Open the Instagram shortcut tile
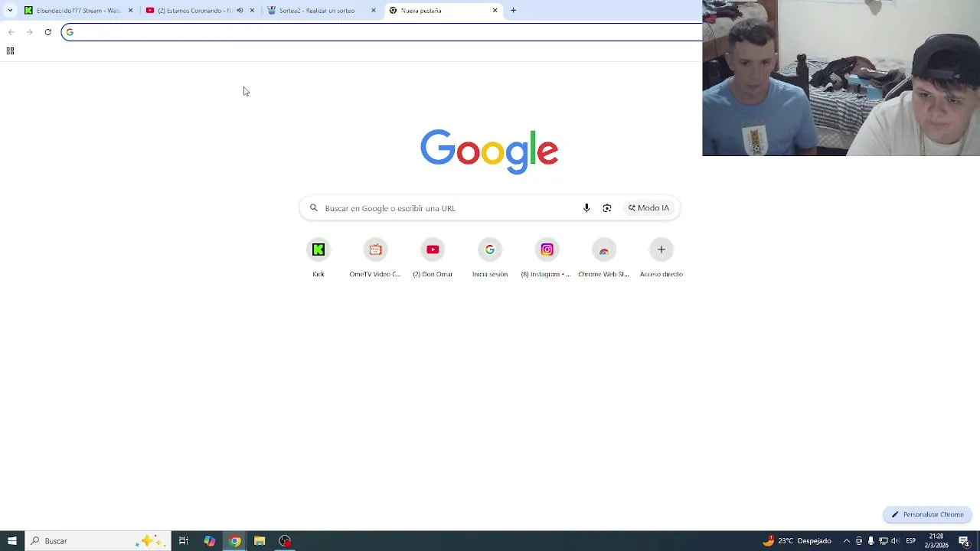Screen dimensions: 980x551 pos(547,258)
